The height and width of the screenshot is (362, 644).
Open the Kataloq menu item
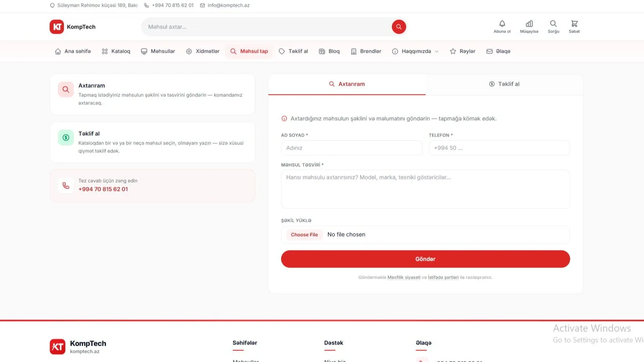116,51
